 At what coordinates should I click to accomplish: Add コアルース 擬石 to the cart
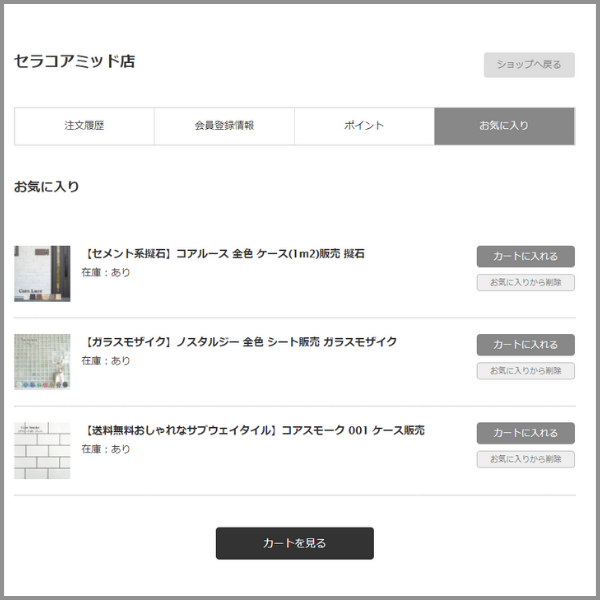(525, 257)
